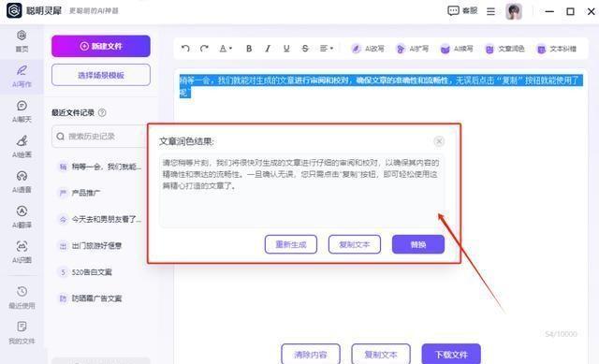Toggle bold formatting
The width and height of the screenshot is (599, 364).
click(x=249, y=49)
